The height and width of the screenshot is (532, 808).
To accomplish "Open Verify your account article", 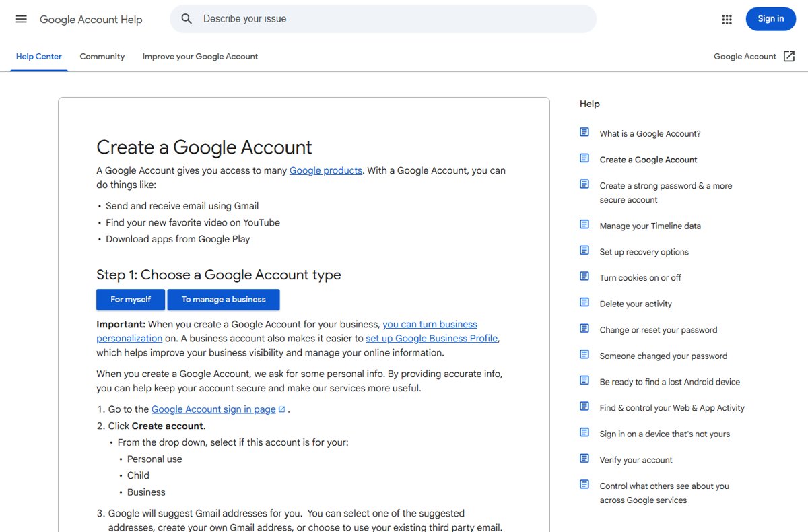I will coord(636,460).
